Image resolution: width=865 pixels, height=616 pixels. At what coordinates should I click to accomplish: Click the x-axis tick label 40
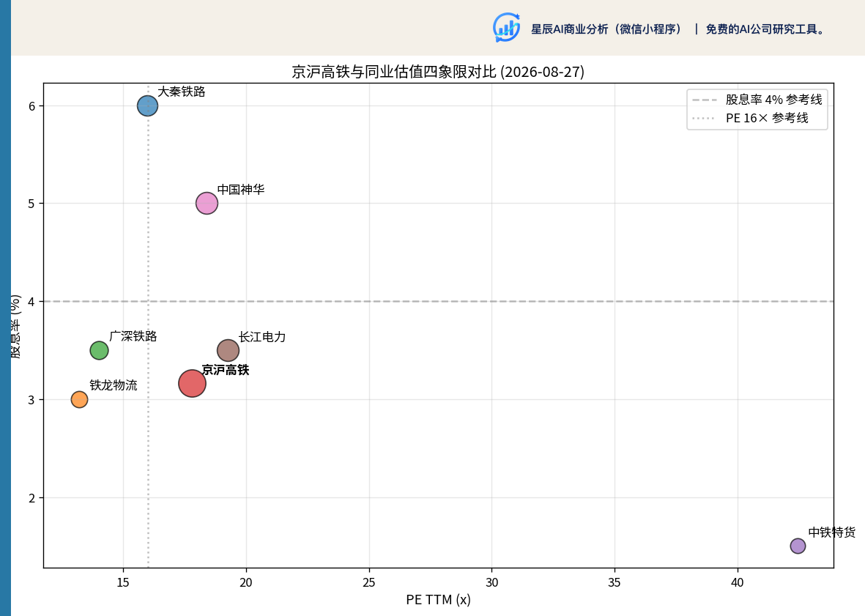tap(737, 582)
